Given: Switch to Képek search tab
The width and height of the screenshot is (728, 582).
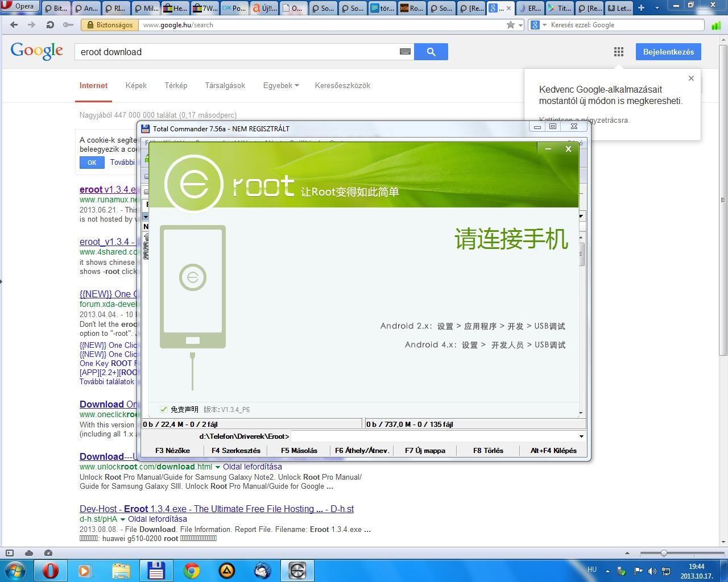Looking at the screenshot, I should [136, 86].
